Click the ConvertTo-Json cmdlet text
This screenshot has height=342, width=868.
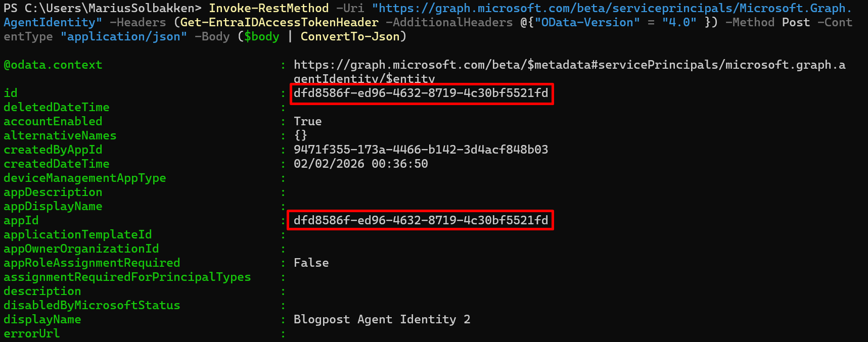click(350, 37)
